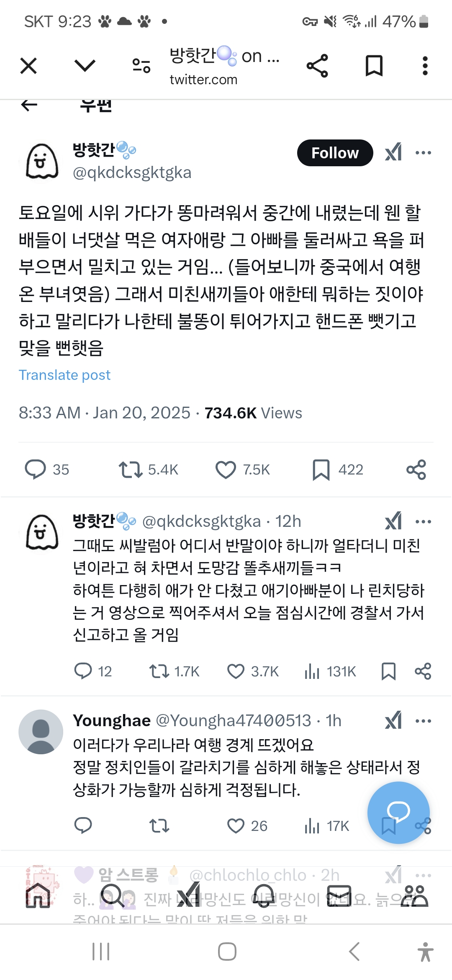
Task: Expand the down-chevron tab options
Action: click(x=85, y=66)
